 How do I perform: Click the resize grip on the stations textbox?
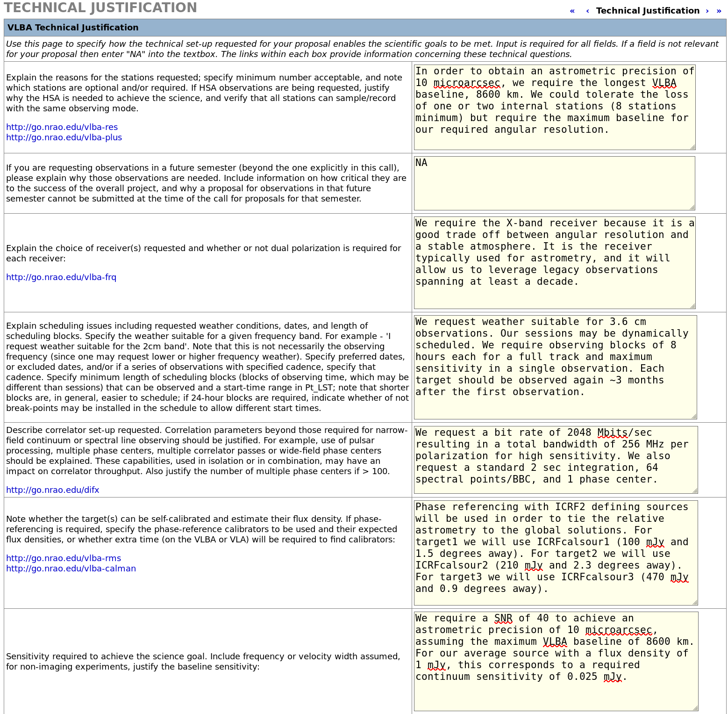pos(692,146)
